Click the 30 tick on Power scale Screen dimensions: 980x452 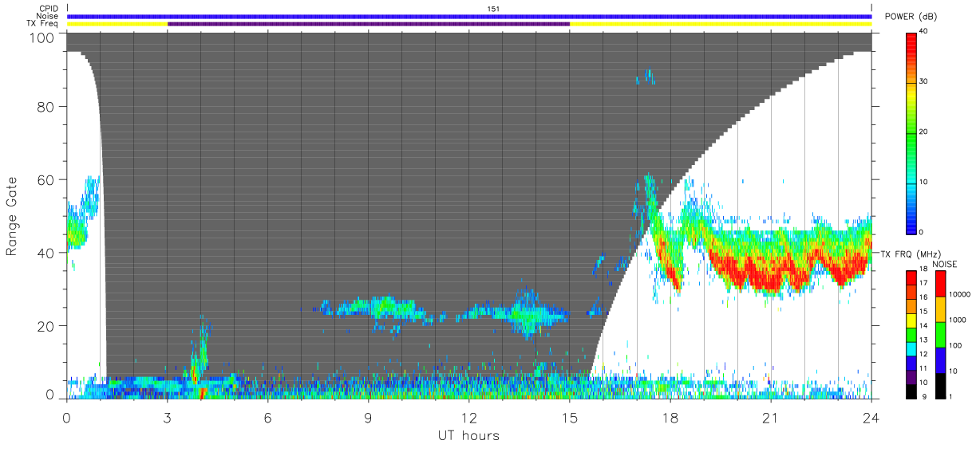click(x=923, y=81)
